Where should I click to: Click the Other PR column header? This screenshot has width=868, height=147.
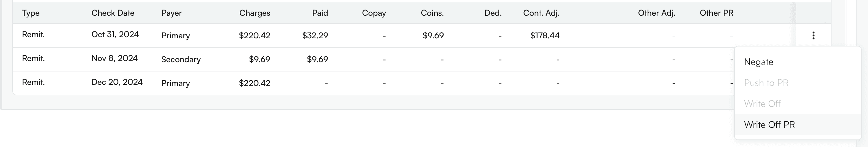(716, 13)
